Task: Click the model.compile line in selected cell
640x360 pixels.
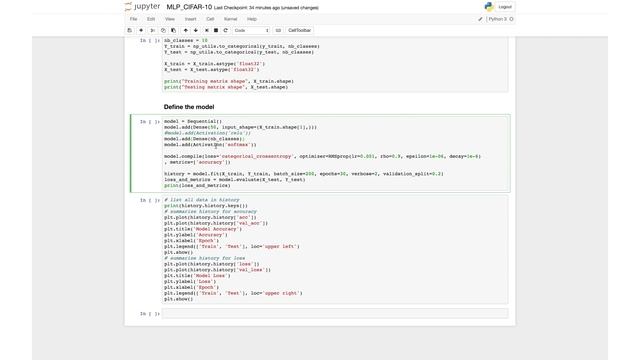Action: pos(322,156)
